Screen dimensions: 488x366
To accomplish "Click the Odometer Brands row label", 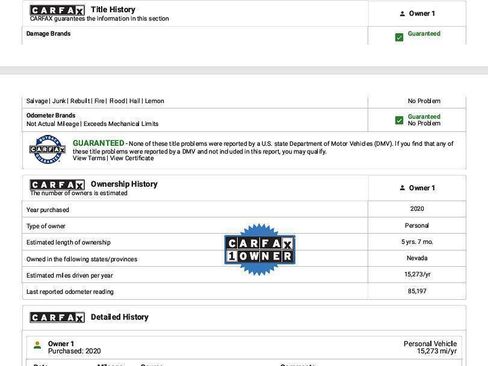I will coord(51,115).
